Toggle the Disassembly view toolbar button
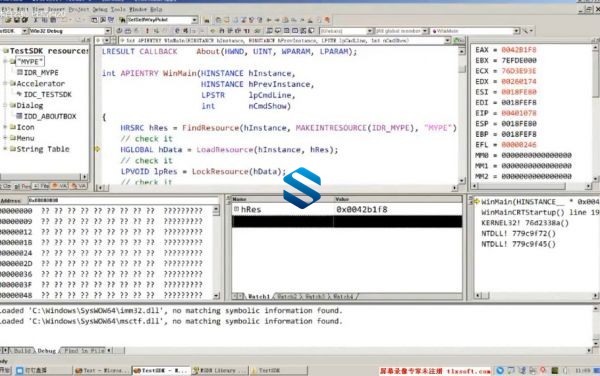The height and width of the screenshot is (376, 600). (x=311, y=31)
